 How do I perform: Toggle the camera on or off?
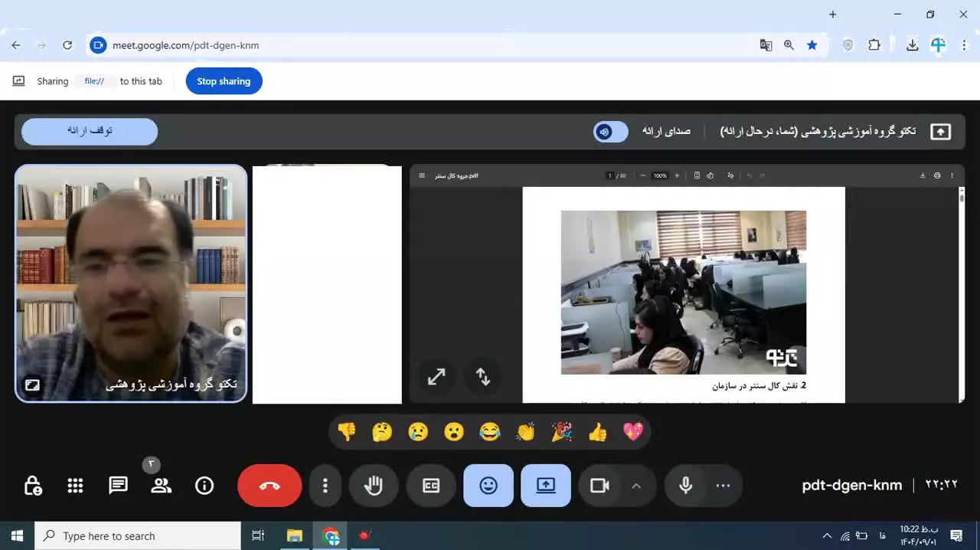(x=599, y=486)
